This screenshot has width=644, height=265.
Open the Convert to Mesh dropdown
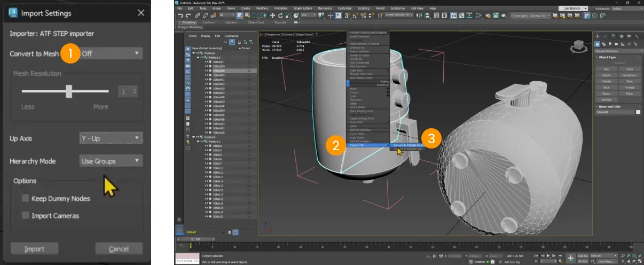111,53
